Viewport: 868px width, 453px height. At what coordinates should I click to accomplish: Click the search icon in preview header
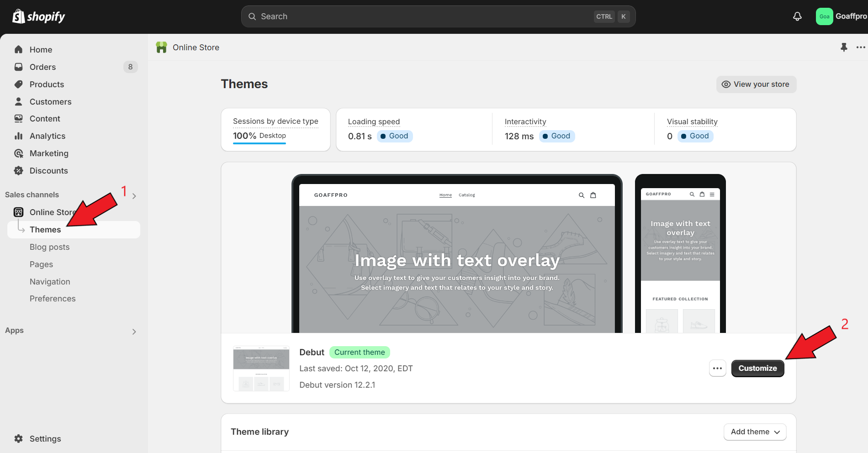(582, 195)
